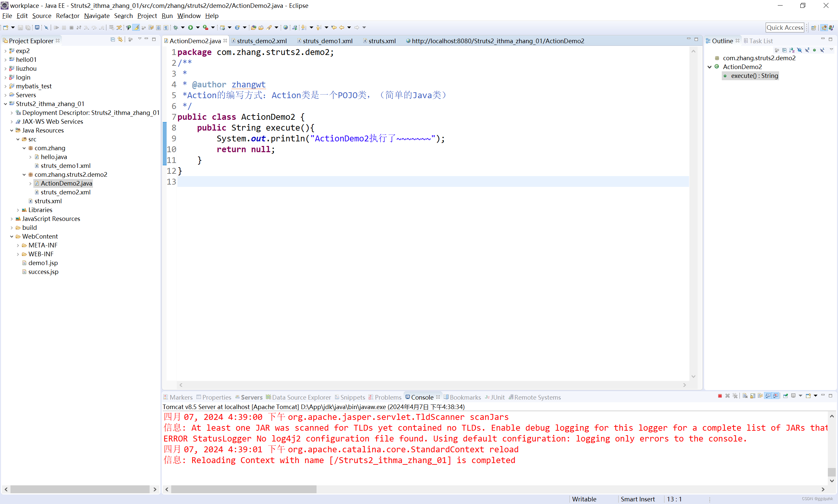
Task: Toggle Skip All Breakpoints
Action: point(46,27)
